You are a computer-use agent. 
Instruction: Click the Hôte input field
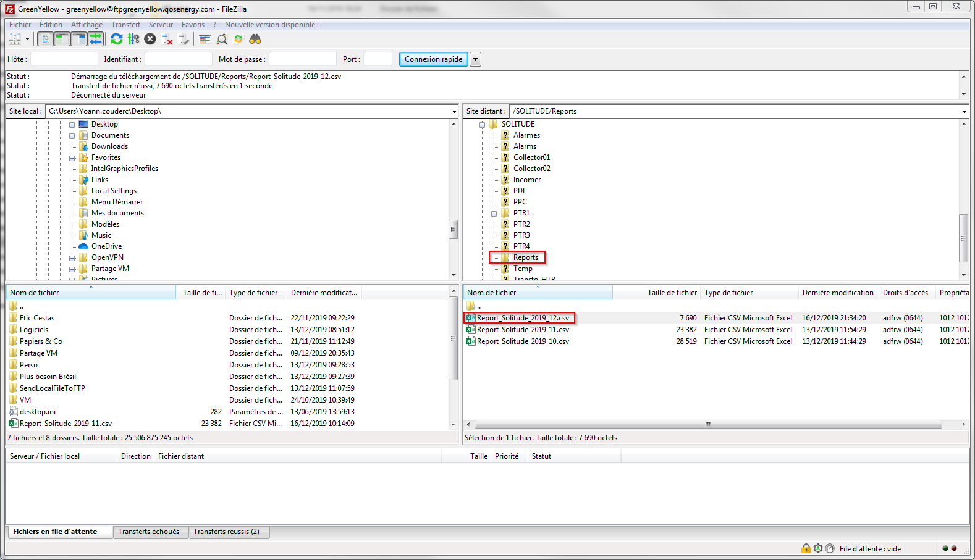(x=64, y=59)
